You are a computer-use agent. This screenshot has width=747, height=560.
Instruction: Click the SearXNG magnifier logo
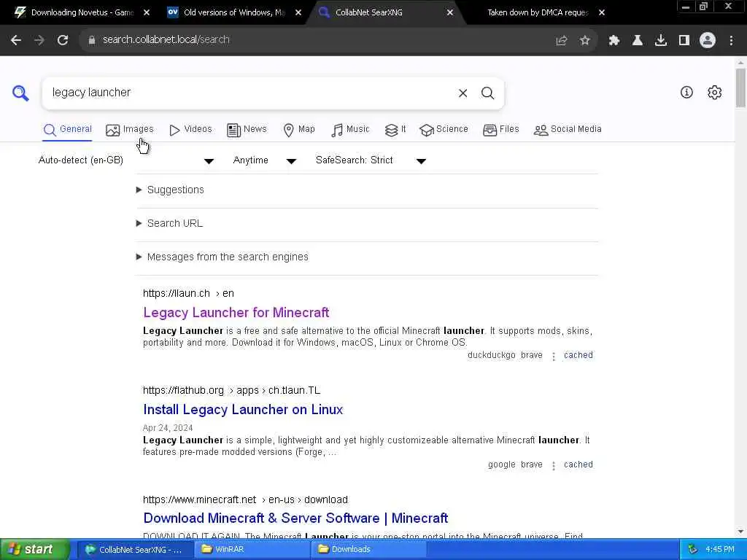[x=20, y=93]
